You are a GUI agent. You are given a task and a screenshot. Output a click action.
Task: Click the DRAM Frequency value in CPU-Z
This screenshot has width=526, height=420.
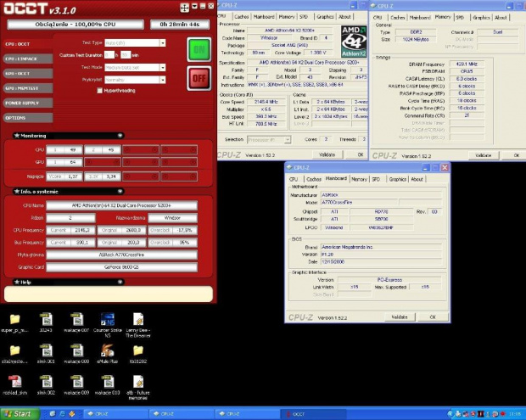point(467,64)
